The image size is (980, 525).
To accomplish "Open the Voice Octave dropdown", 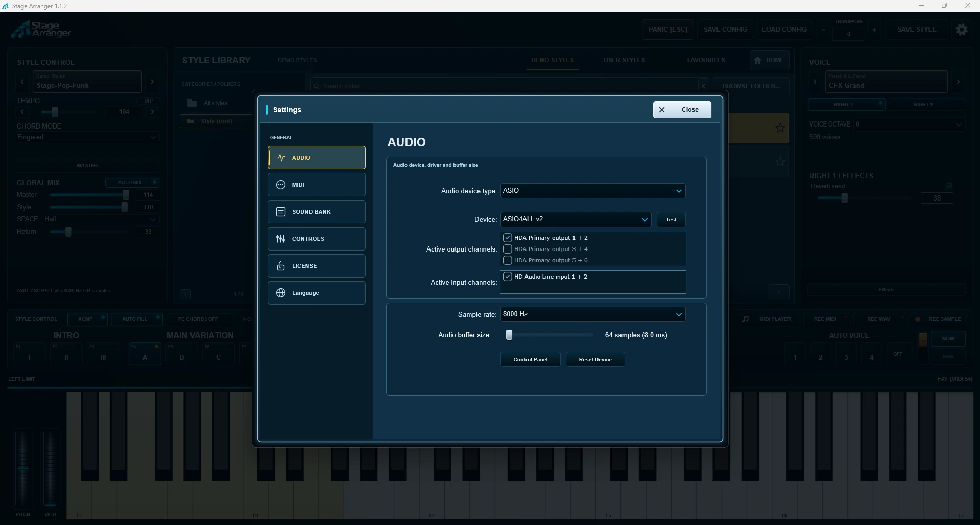I will (910, 124).
